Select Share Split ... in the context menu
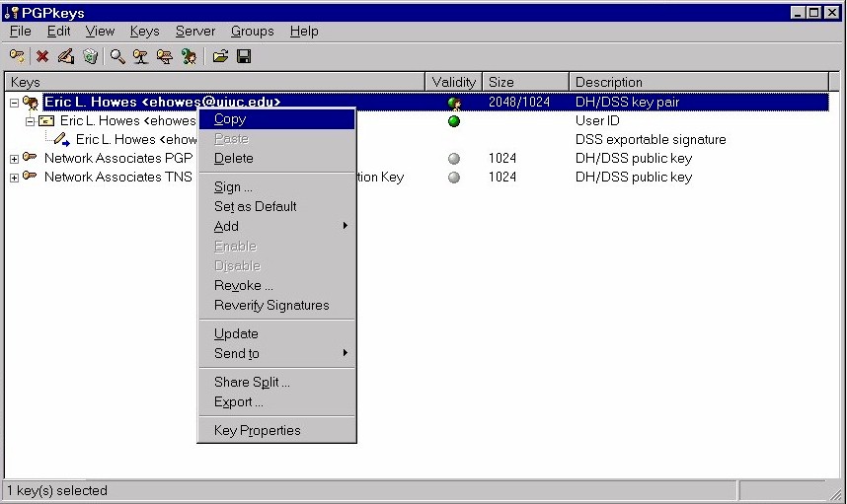Viewport: 847px width, 504px height. pos(276,382)
